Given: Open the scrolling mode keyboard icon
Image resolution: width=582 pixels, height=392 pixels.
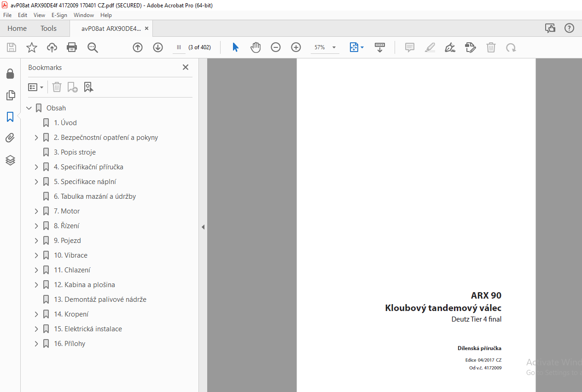Looking at the screenshot, I should coord(380,47).
